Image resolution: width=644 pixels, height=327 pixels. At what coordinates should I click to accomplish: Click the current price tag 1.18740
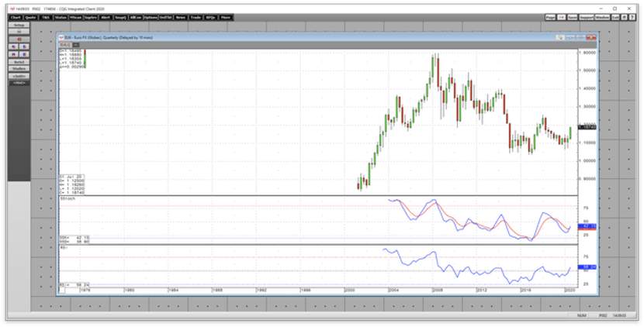click(x=587, y=128)
